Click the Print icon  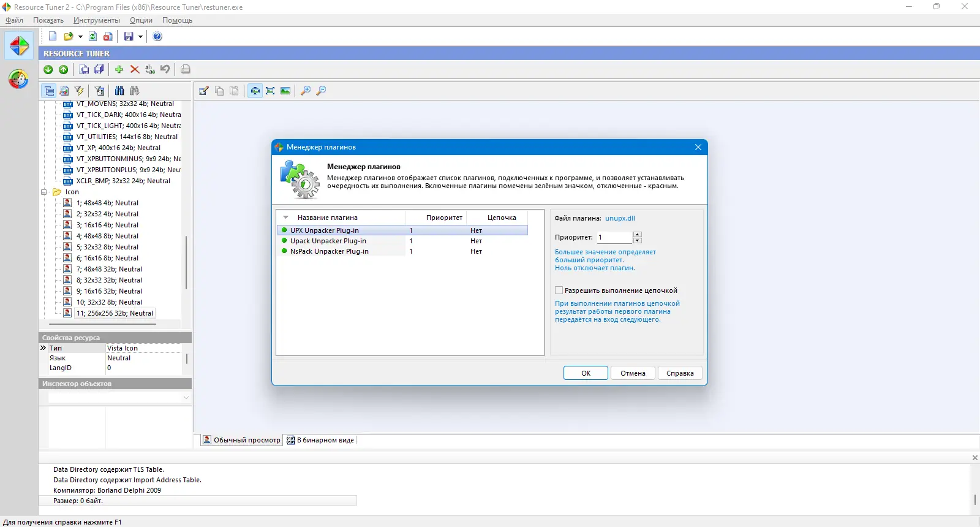(x=186, y=69)
